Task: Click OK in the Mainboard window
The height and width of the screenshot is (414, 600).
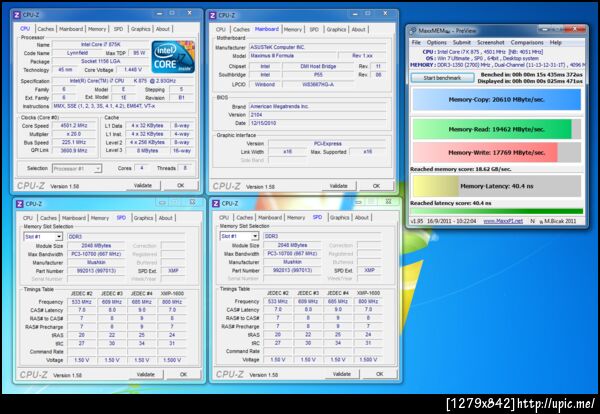Action: coord(377,186)
